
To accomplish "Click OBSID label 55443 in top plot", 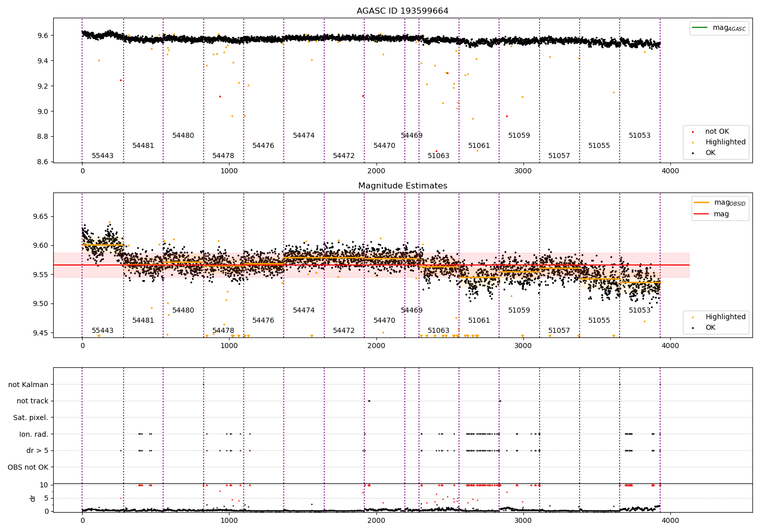I will tap(102, 156).
